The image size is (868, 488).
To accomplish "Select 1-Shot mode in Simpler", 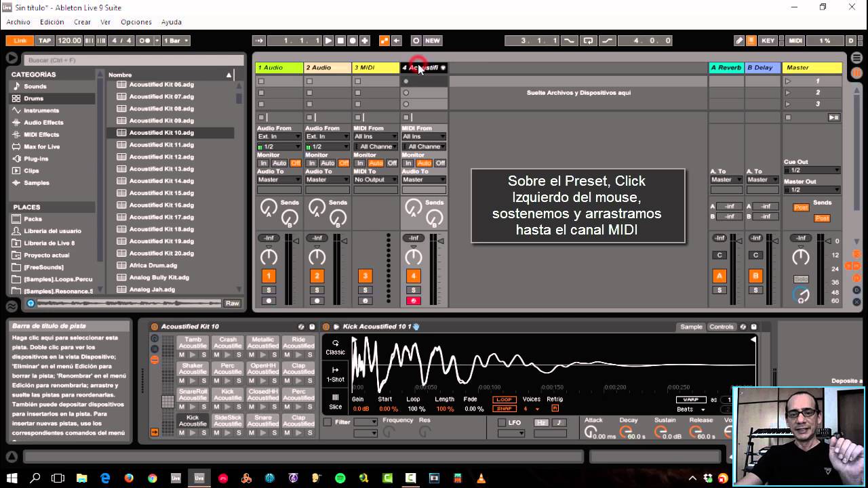I will click(x=335, y=375).
